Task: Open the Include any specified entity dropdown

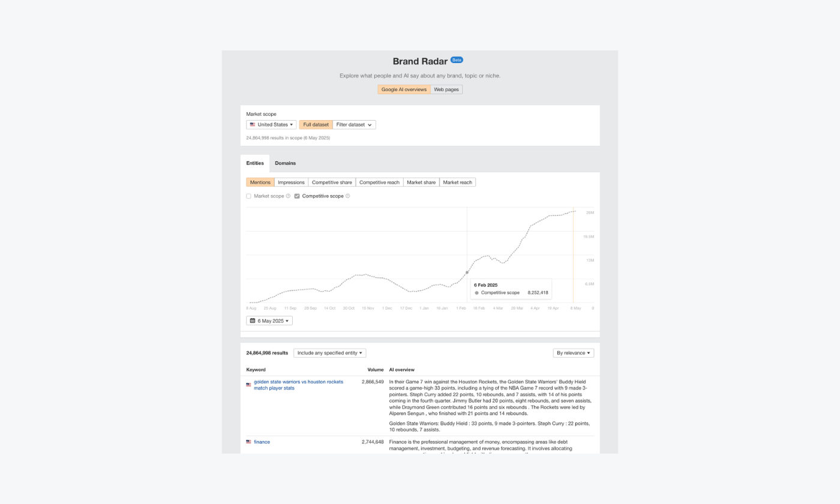Action: (x=329, y=352)
